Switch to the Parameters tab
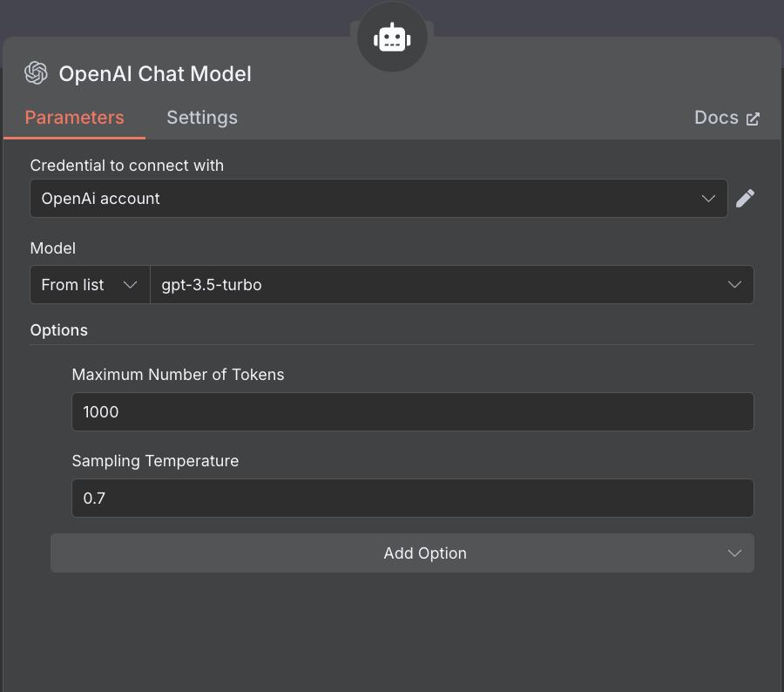This screenshot has height=692, width=784. click(x=75, y=118)
